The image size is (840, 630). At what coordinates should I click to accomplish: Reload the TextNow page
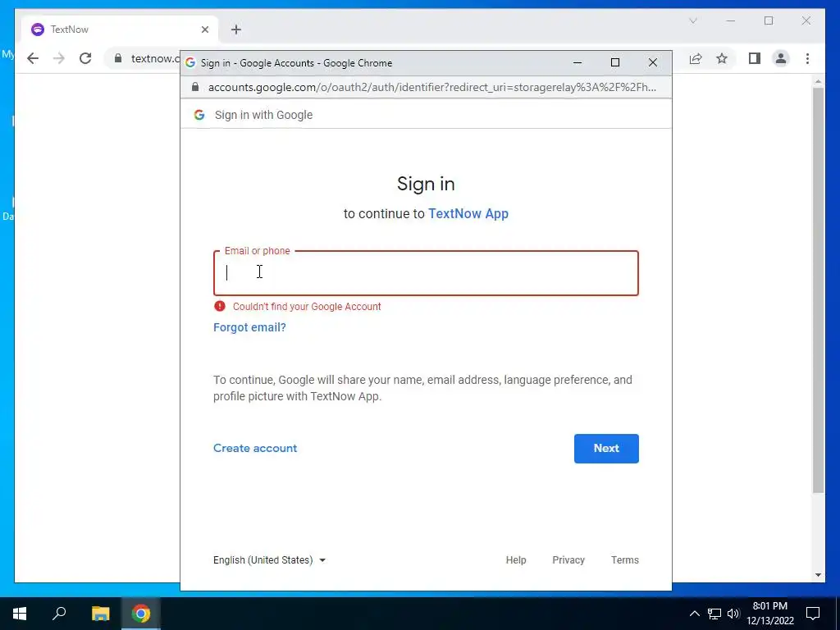(85, 58)
